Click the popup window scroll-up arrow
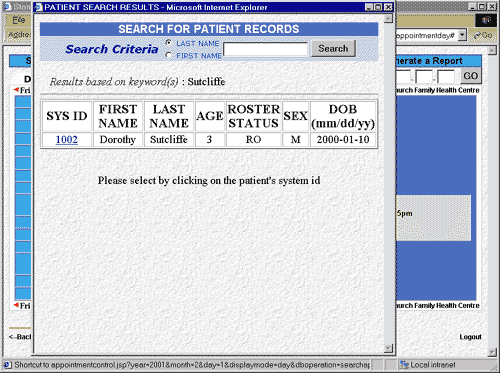This screenshot has height=373, width=500. (388, 19)
